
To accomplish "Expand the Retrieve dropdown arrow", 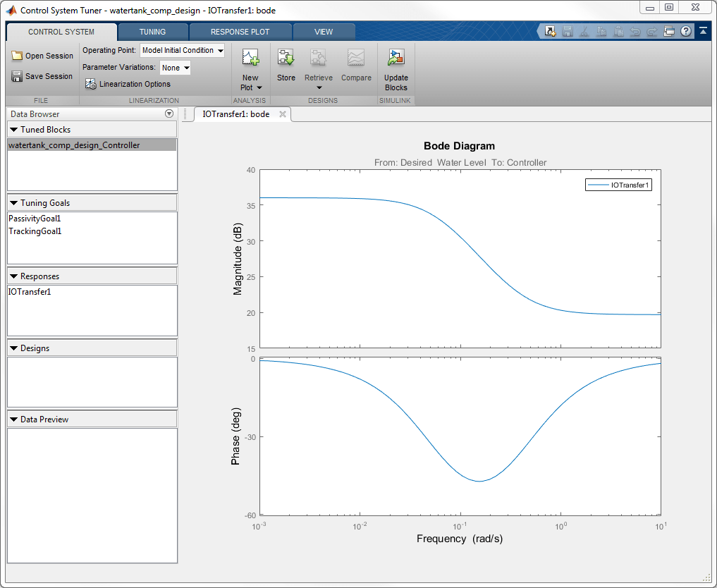I will pyautogui.click(x=319, y=88).
